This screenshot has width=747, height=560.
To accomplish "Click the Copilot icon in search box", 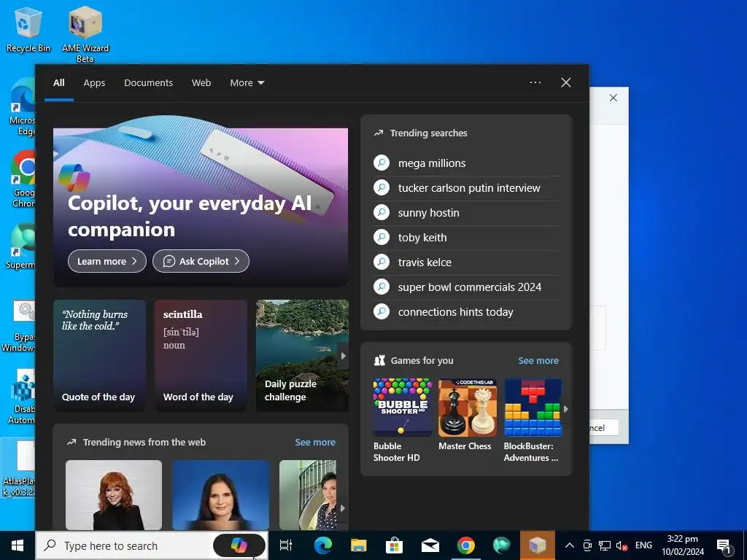I will [x=239, y=545].
